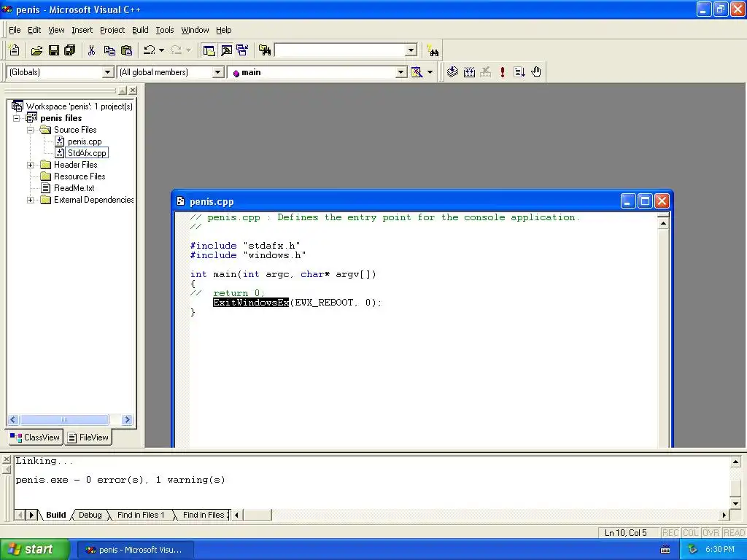Toggle the Workspace window icon
This screenshot has height=560, width=747.
[209, 50]
